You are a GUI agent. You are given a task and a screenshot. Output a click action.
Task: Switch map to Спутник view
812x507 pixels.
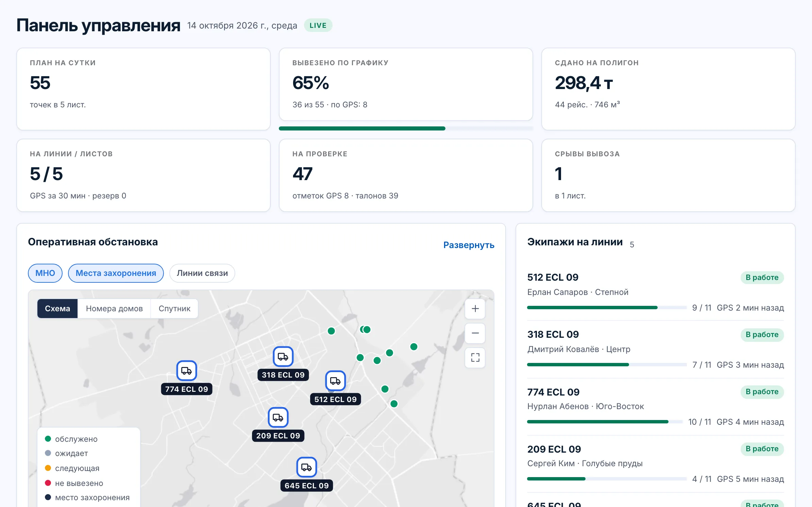pyautogui.click(x=174, y=309)
